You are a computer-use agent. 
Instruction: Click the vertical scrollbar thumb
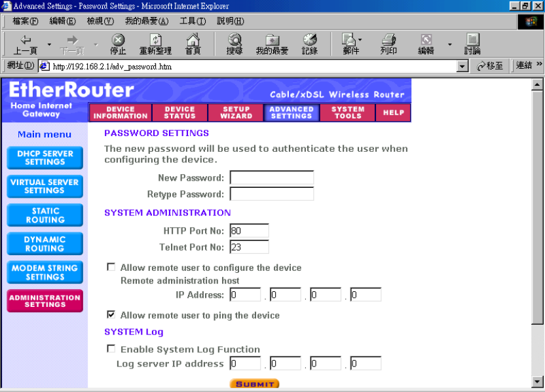tap(537, 207)
